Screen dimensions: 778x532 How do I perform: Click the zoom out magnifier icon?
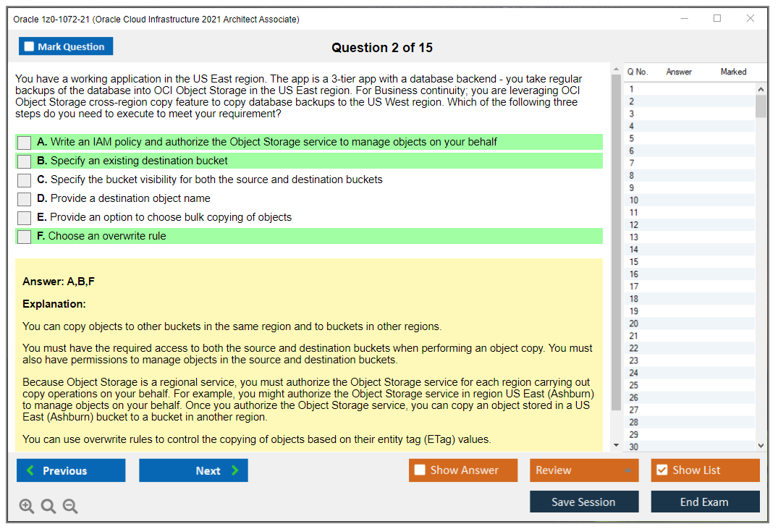point(70,507)
